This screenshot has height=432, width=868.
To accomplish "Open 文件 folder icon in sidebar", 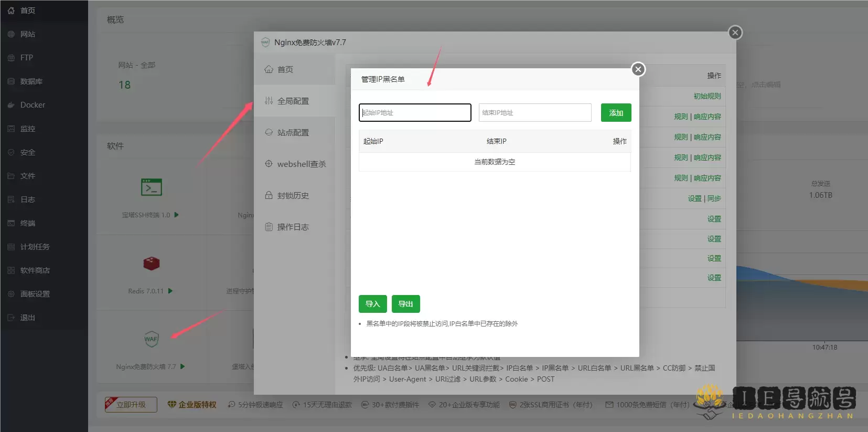I will 11,176.
